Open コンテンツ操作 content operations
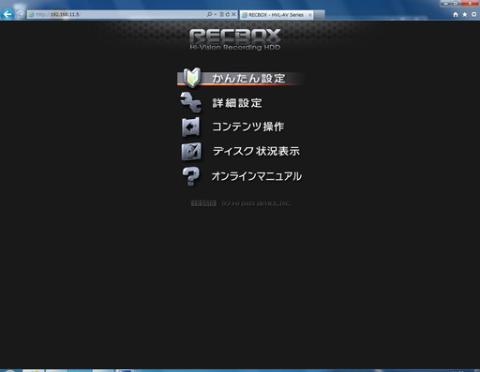This screenshot has height=372, width=480. (x=248, y=127)
